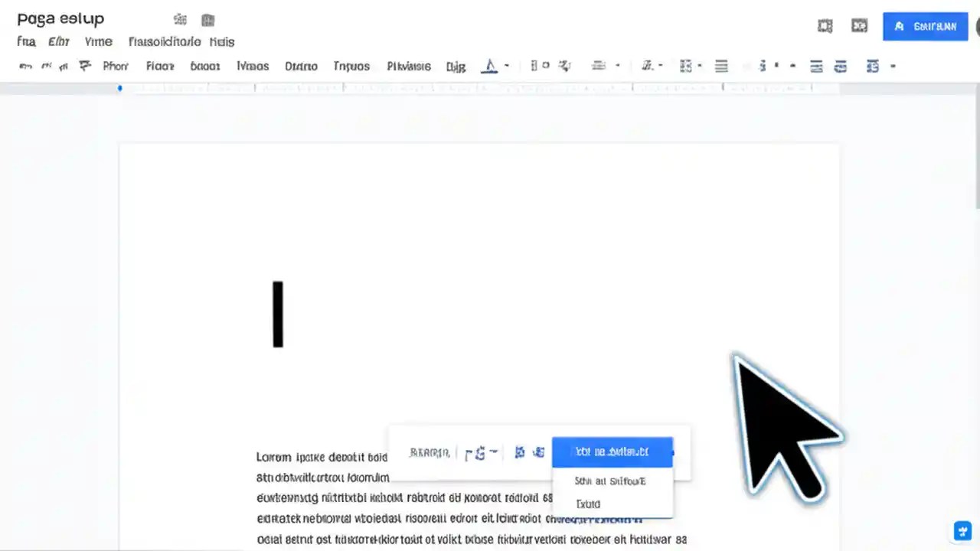
Task: Click the insert link icon in the toolbar
Action: coord(534,66)
